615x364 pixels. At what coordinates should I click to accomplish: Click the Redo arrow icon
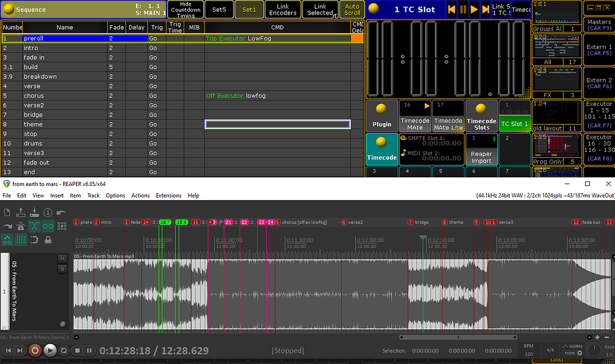[x=7, y=226]
